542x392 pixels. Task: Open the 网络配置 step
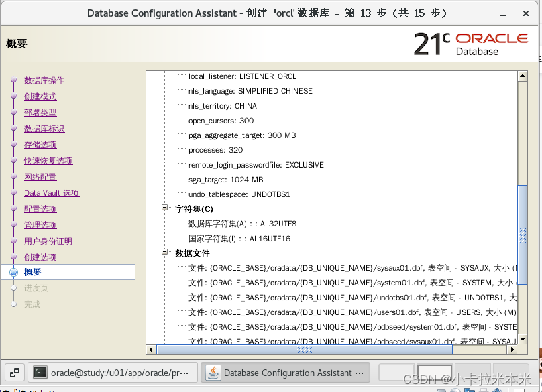[39, 176]
